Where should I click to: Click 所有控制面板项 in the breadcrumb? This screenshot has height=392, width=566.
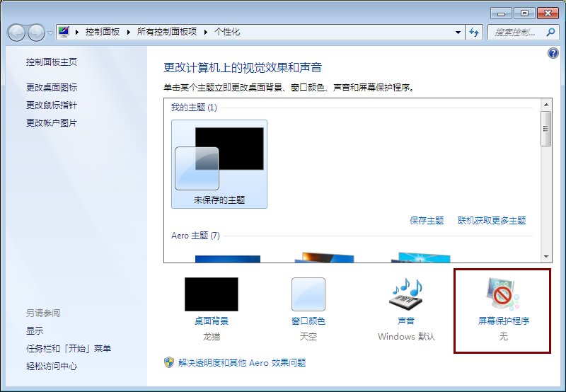(x=167, y=32)
